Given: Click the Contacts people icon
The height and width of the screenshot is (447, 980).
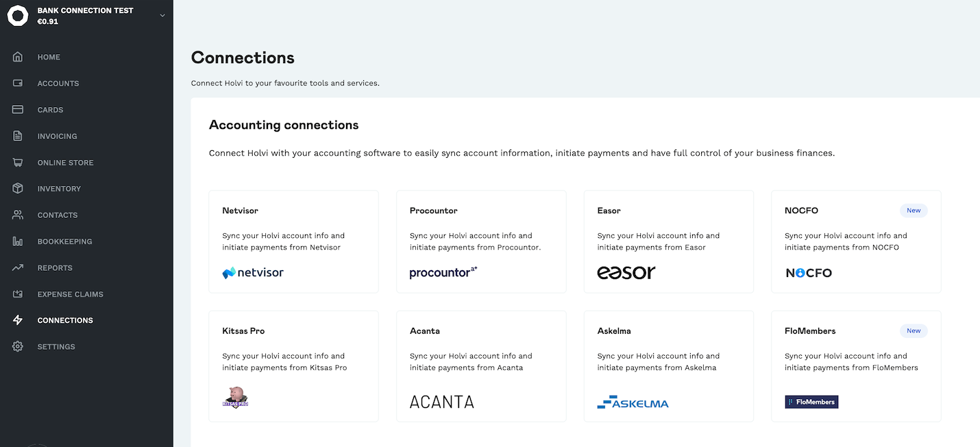Looking at the screenshot, I should (x=18, y=215).
